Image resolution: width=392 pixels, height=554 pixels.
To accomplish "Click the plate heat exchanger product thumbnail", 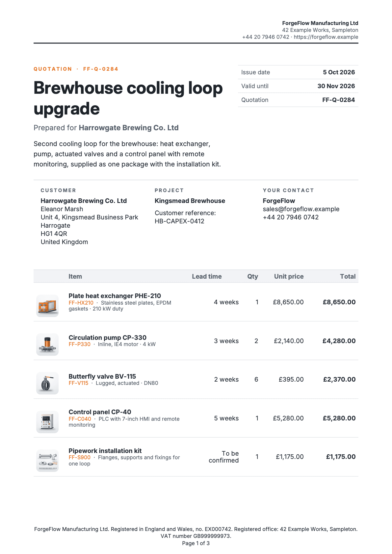I will 47,306.
